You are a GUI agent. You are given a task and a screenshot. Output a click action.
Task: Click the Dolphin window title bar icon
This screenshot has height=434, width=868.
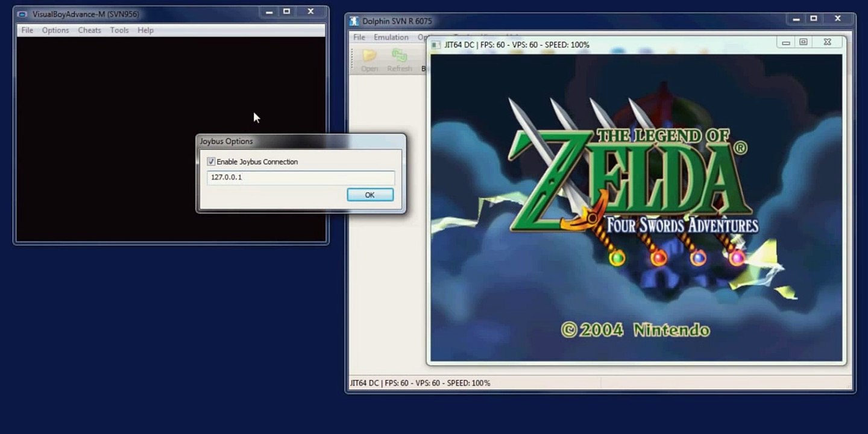[x=354, y=21]
